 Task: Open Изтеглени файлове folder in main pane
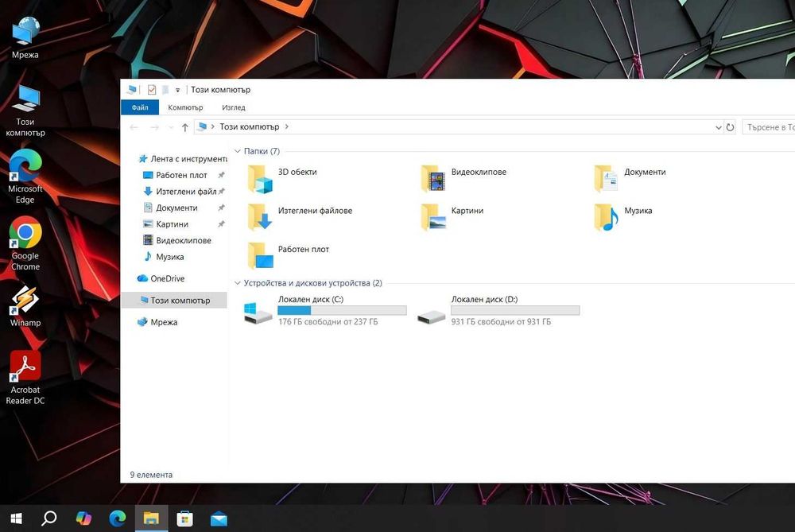[x=300, y=217]
